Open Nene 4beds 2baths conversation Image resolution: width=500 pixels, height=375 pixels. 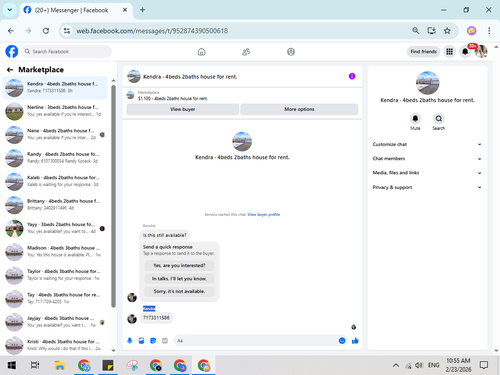point(55,134)
